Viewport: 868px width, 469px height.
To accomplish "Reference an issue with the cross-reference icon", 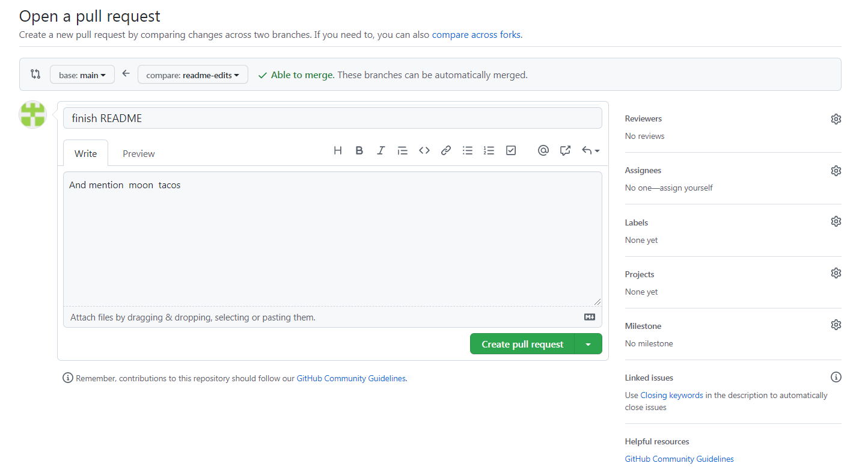I will [x=564, y=150].
